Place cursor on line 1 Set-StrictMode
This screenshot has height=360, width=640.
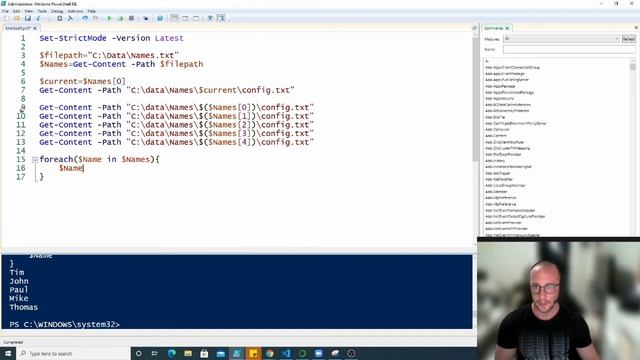[x=73, y=38]
